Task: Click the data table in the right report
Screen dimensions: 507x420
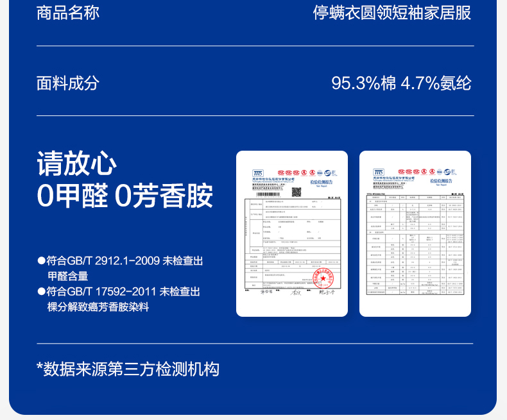Action: [415, 244]
